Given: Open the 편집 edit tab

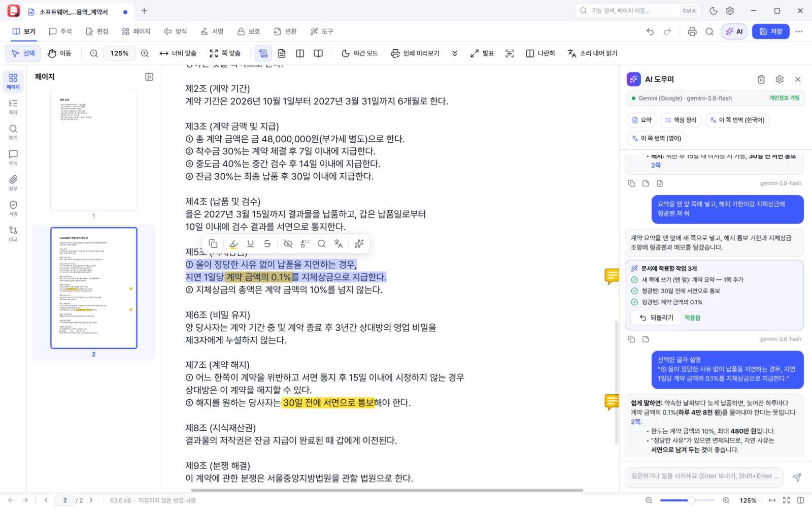Looking at the screenshot, I should (97, 31).
